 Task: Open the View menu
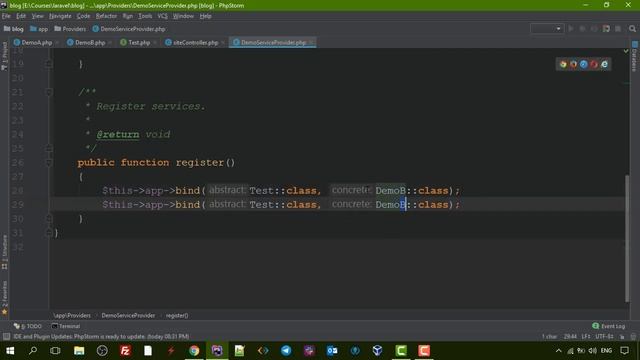[x=38, y=16]
